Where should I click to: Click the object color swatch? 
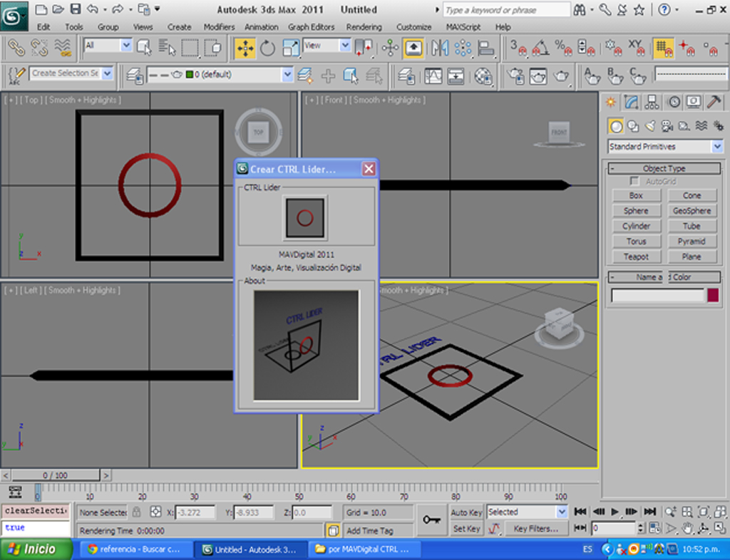click(x=713, y=296)
